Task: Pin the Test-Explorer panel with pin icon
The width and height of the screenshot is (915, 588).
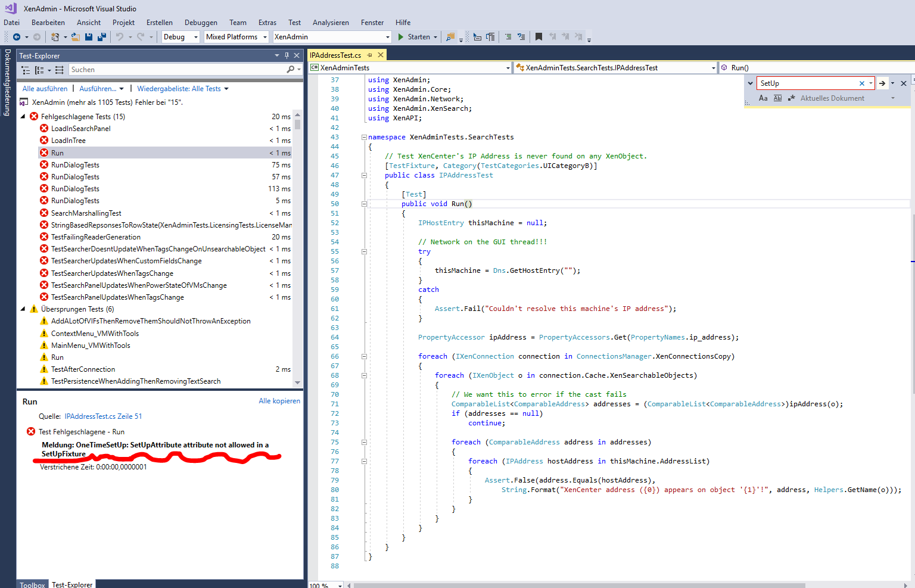Action: point(287,55)
